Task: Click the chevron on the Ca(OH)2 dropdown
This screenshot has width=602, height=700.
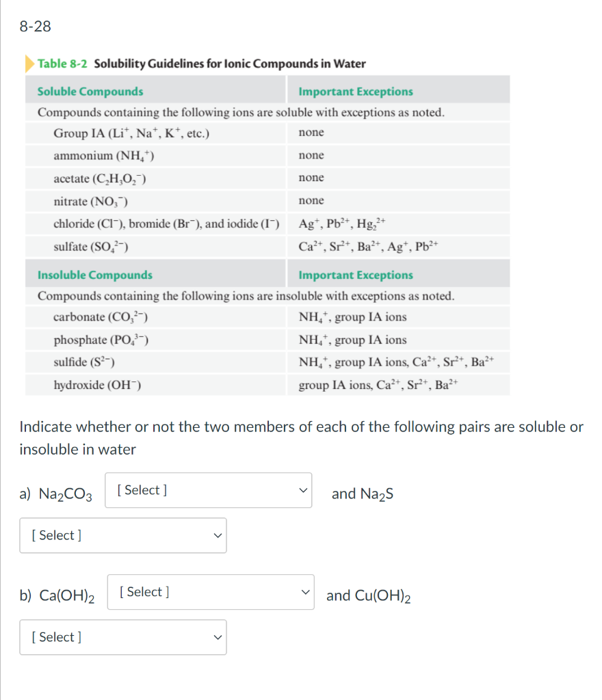Action: (x=304, y=592)
